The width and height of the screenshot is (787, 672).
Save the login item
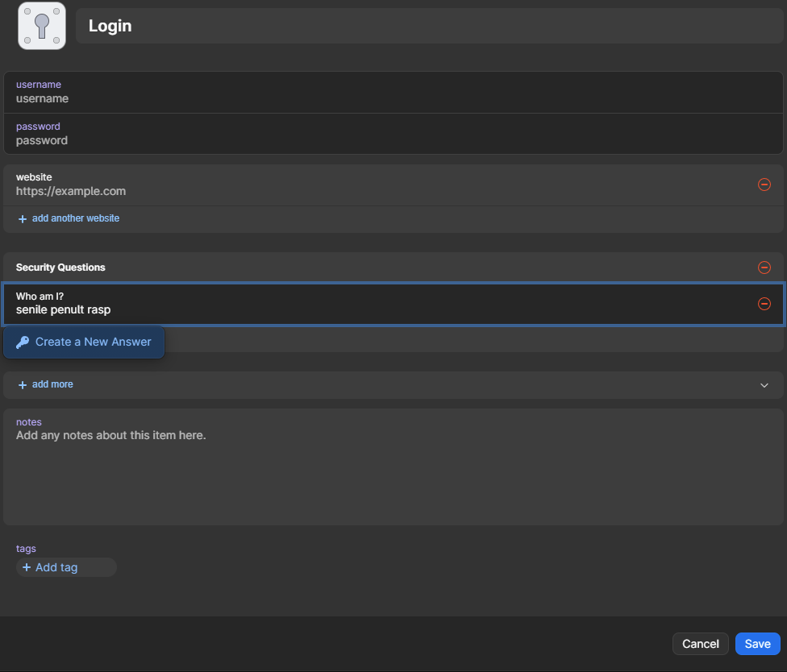point(757,644)
